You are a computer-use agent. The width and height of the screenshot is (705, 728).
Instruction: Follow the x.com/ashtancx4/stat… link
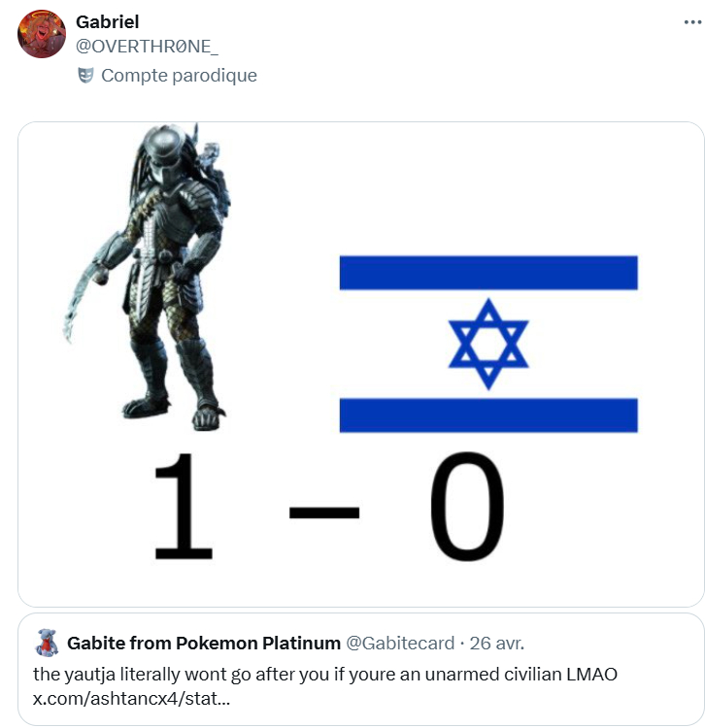[131, 698]
